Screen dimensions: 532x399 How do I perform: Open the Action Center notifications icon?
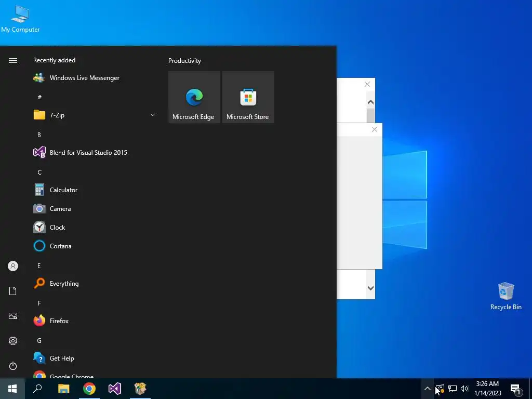[x=516, y=389]
